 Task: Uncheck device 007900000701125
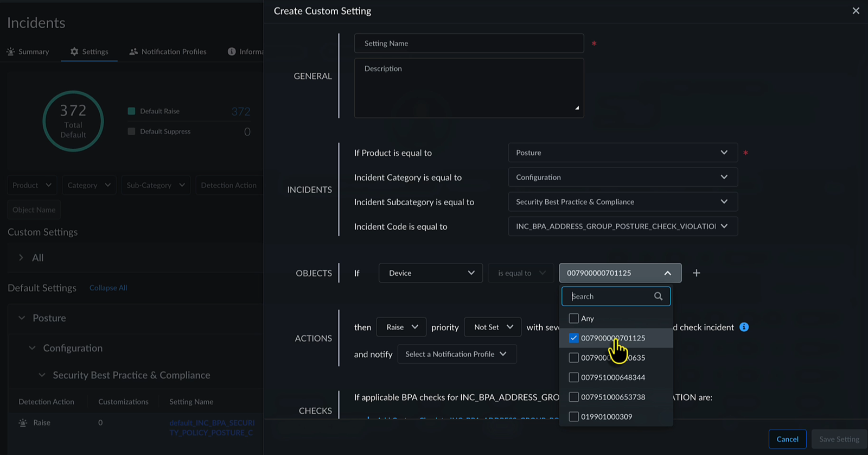coord(573,338)
